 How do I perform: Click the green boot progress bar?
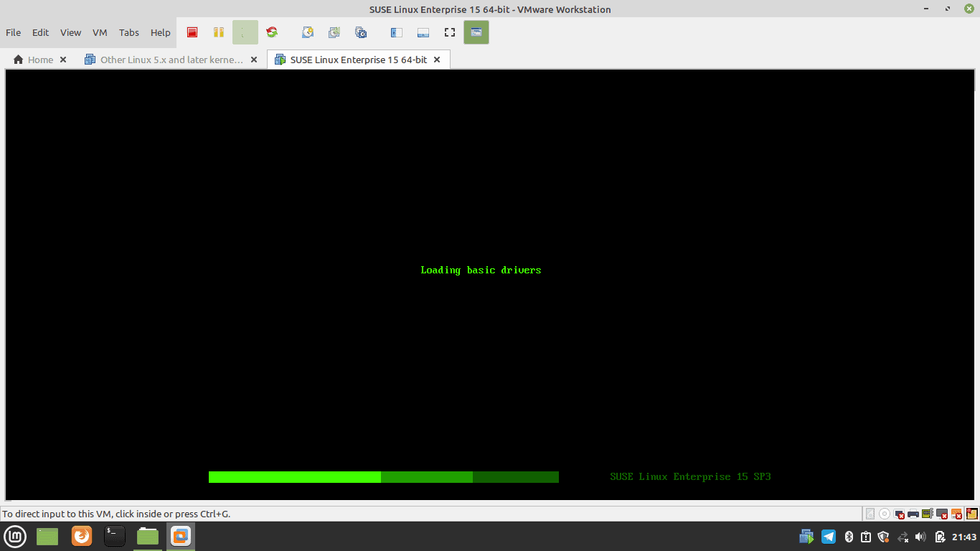[x=384, y=477]
